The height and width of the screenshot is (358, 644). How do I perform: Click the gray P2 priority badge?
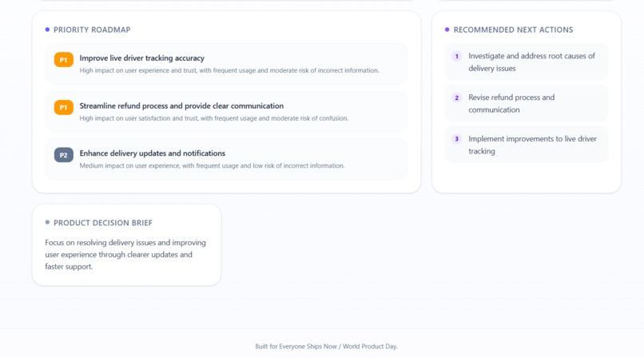[64, 155]
